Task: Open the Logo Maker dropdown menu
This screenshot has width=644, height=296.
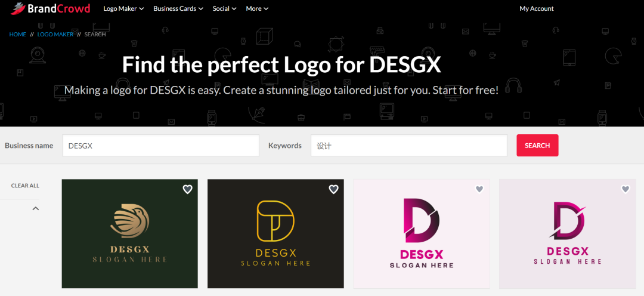Action: tap(123, 8)
